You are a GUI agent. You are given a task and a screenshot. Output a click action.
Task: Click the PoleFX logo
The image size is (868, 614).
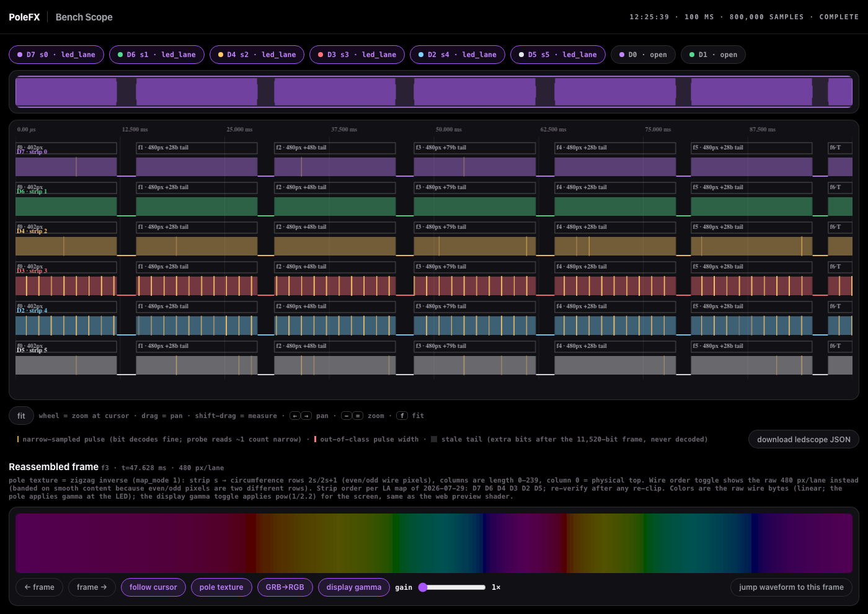coord(24,17)
